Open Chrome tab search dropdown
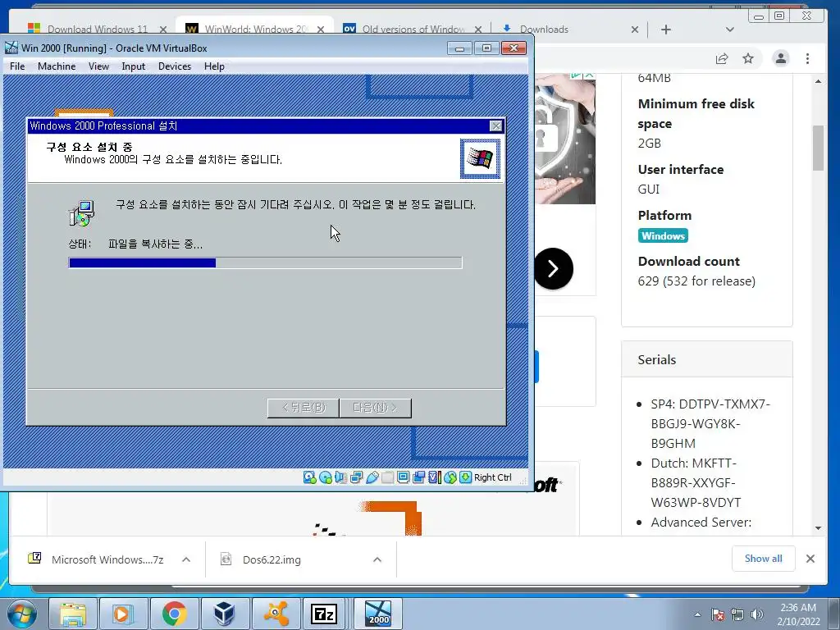The image size is (840, 630). point(729,30)
